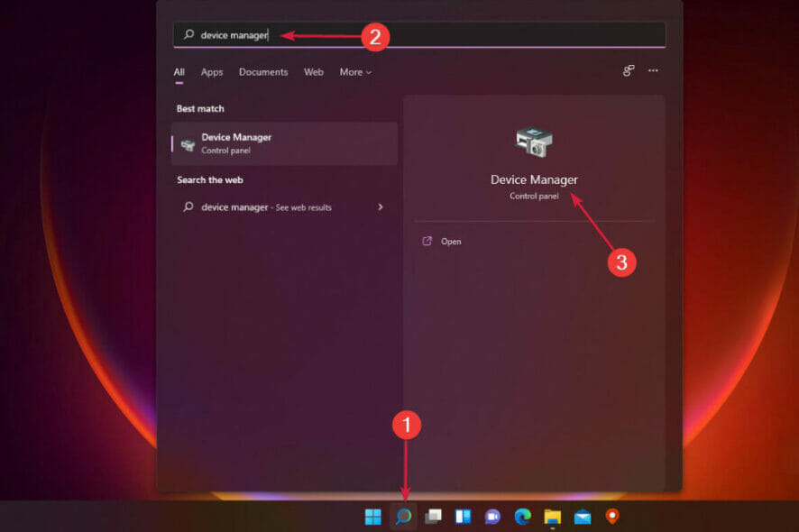Click the Device Manager title in preview pane
The height and width of the screenshot is (532, 799).
534,179
